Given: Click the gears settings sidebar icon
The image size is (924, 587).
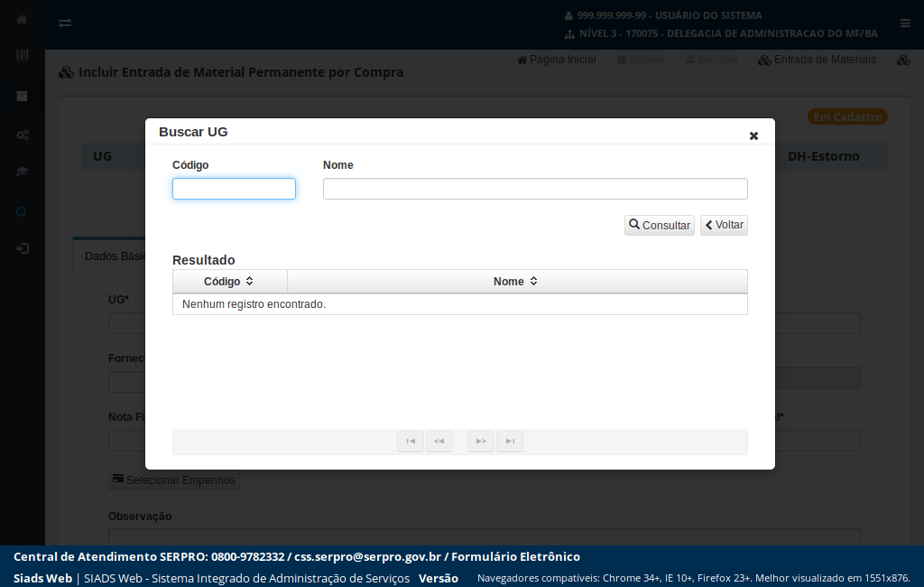Looking at the screenshot, I should pyautogui.click(x=22, y=135).
